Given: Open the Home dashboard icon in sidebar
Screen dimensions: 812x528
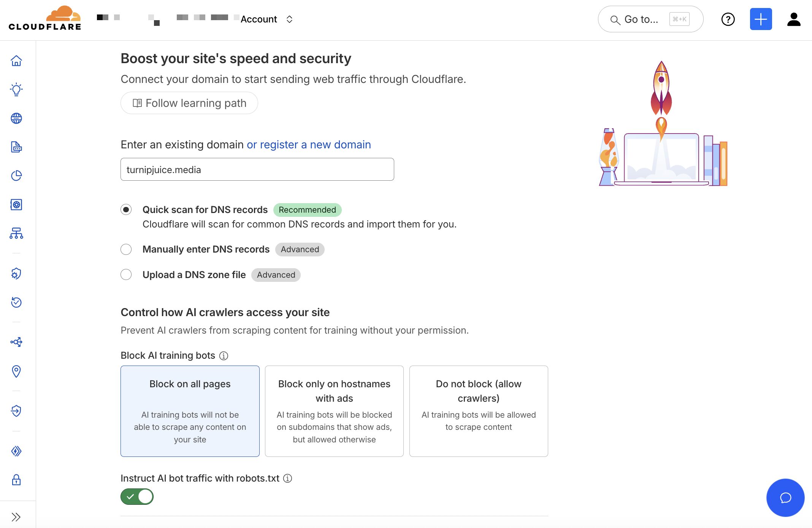Looking at the screenshot, I should [16, 60].
